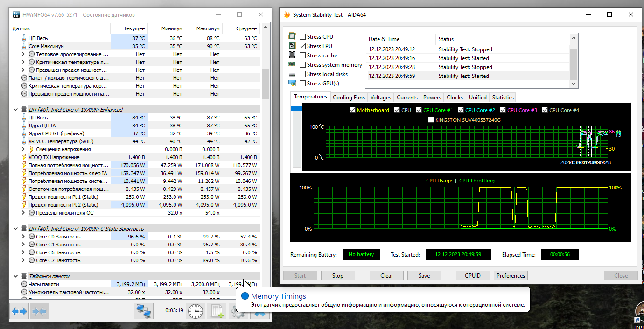Screen dimensions: 644x329
Task: Click the round icon of Core C0 Занятость row
Action: click(x=32, y=237)
